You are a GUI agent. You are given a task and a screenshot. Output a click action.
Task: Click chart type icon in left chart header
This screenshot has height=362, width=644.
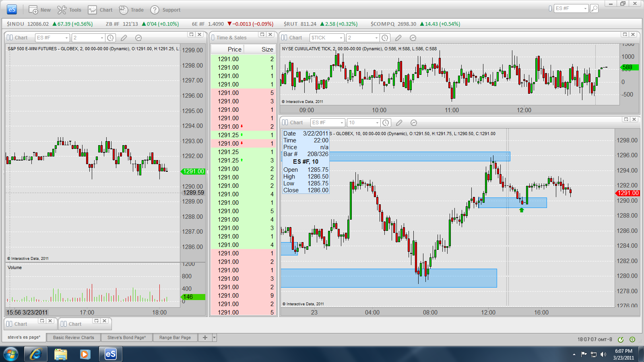10,37
